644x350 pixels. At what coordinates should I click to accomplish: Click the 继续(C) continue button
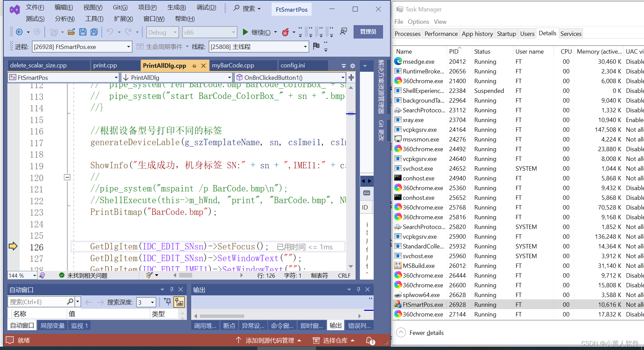[257, 32]
